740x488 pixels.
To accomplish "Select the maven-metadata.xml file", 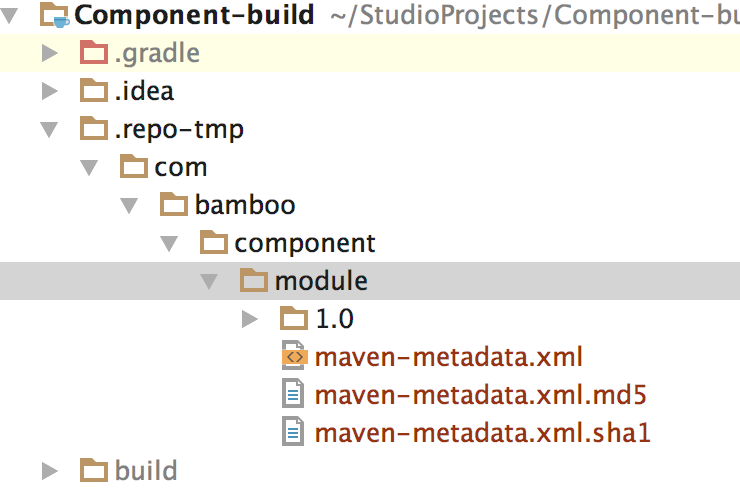I will (448, 356).
